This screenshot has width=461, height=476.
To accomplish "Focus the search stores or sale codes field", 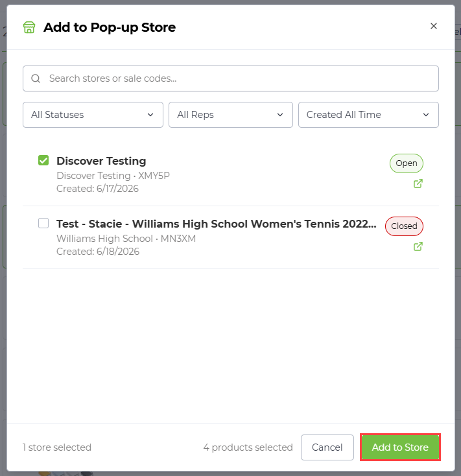I will (231, 78).
